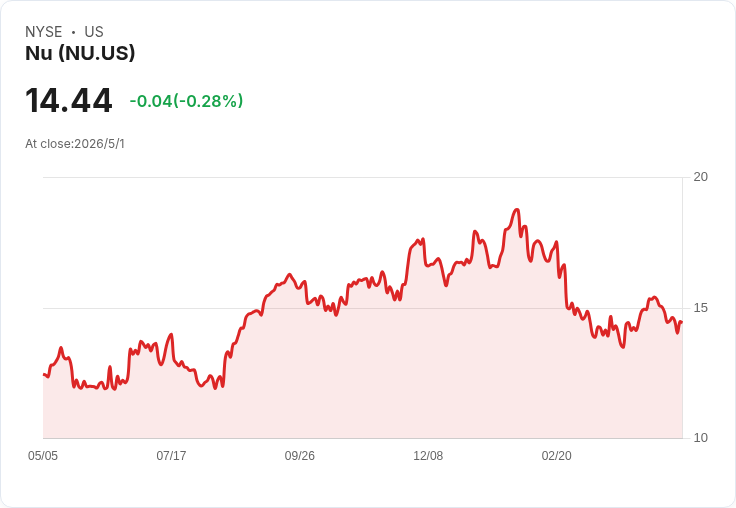Click the leftmost start of the price line
This screenshot has width=736, height=508.
point(44,374)
